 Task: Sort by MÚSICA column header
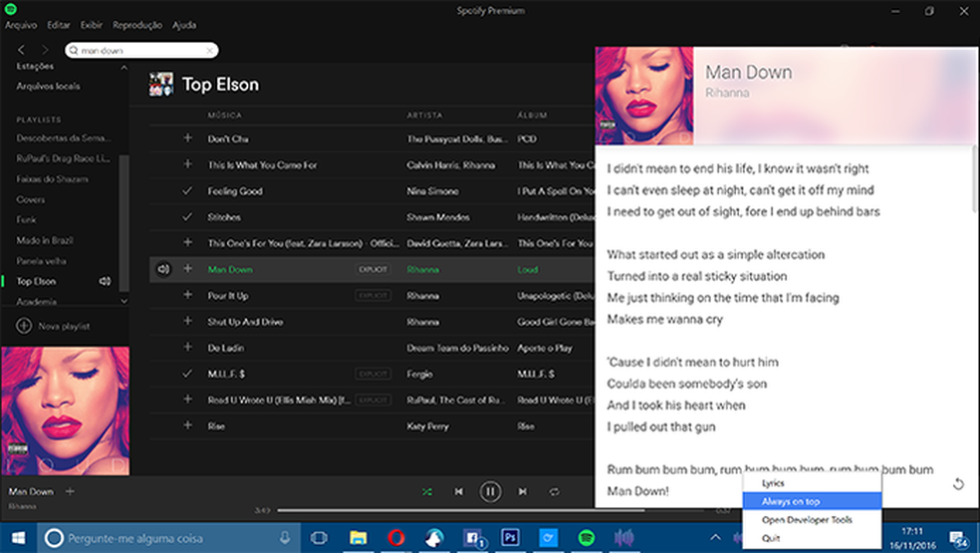[224, 116]
